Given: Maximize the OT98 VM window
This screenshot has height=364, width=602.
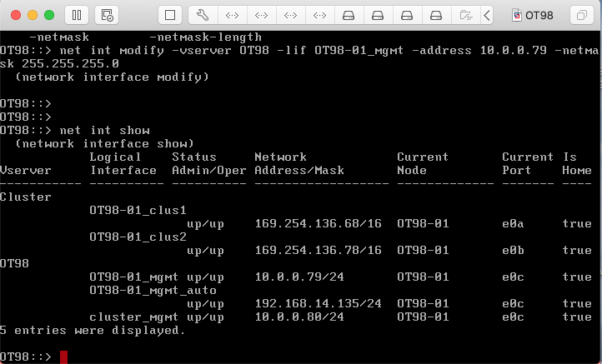Looking at the screenshot, I should [49, 15].
